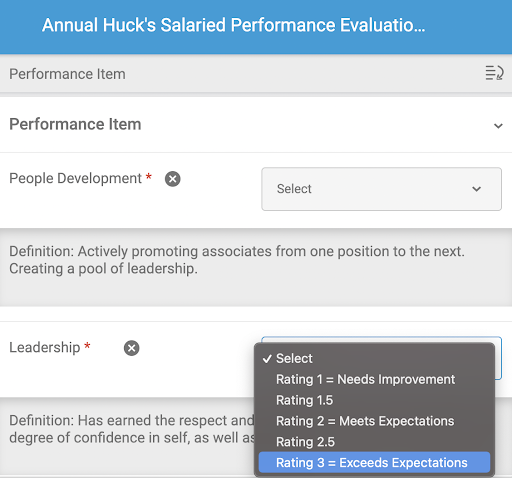Select Rating 2 = Meets Expectations
Screen dimensions: 512x478
[374, 421]
